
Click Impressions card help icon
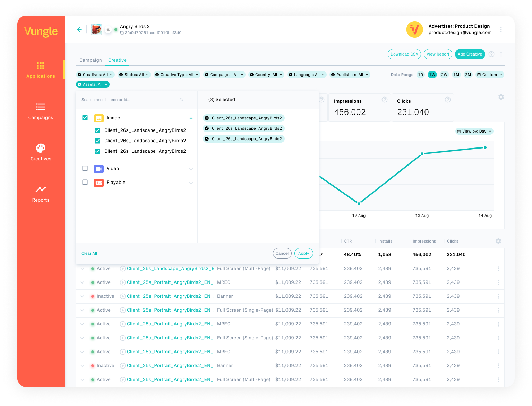385,100
